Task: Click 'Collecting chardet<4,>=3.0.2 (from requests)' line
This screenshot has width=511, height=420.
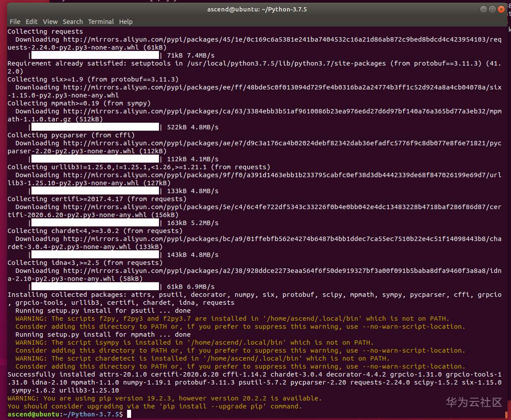Action: coord(95,231)
